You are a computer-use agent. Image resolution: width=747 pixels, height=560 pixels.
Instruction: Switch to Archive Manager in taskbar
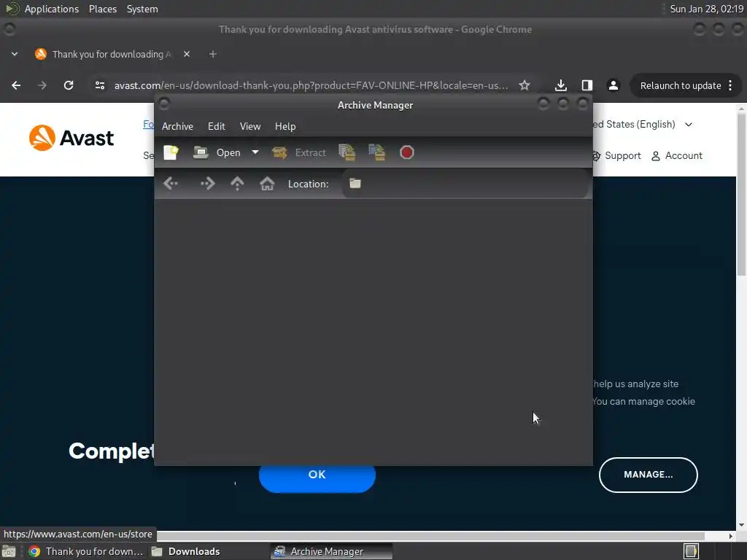pos(331,551)
